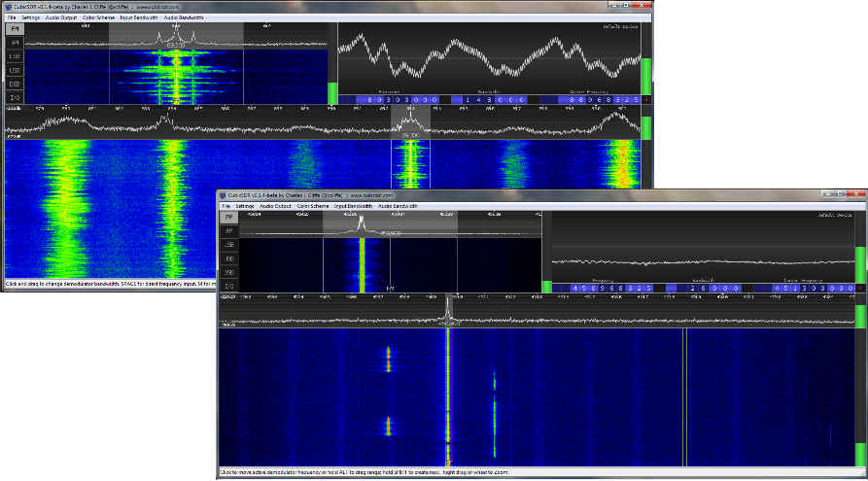Image resolution: width=868 pixels, height=481 pixels.
Task: Select DSB mode in the front window
Action: point(229,273)
